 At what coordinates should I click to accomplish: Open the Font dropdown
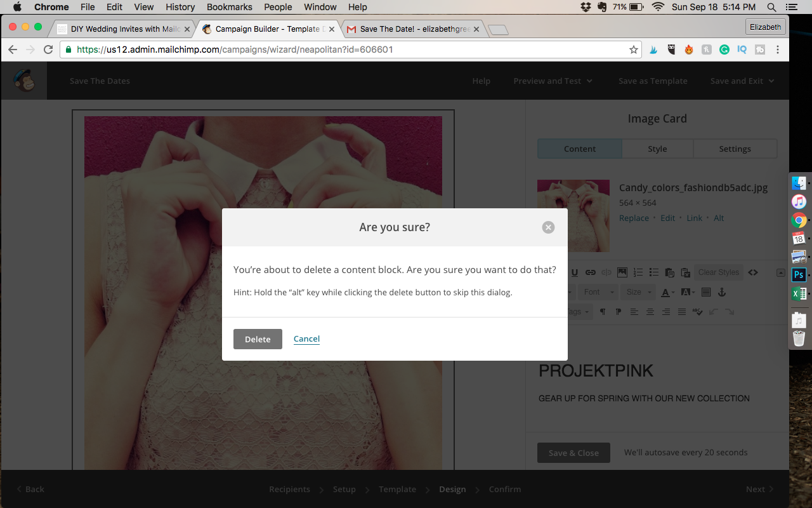599,292
